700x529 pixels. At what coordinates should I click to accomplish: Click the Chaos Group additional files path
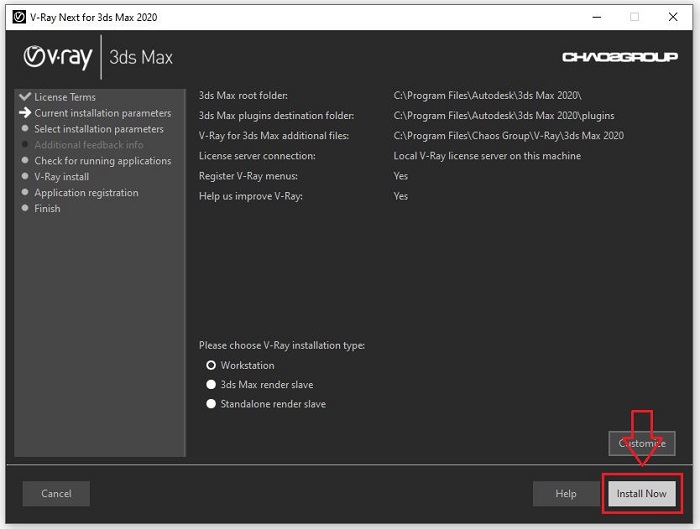[508, 136]
